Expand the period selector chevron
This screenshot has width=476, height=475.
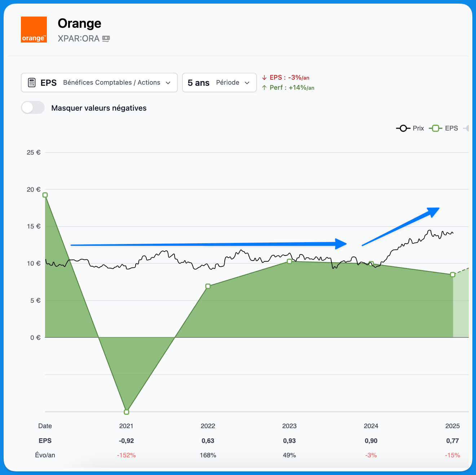247,83
